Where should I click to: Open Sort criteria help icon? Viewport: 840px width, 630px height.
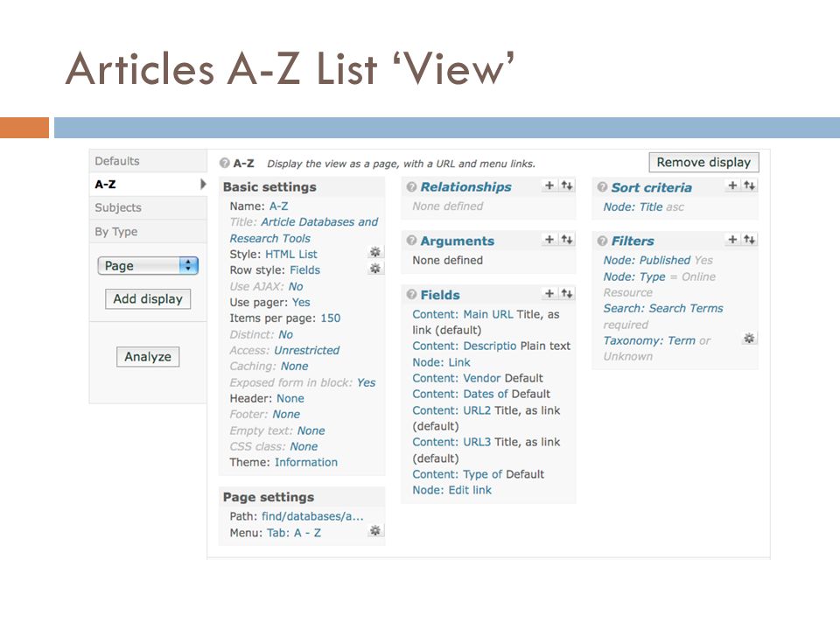tap(602, 187)
